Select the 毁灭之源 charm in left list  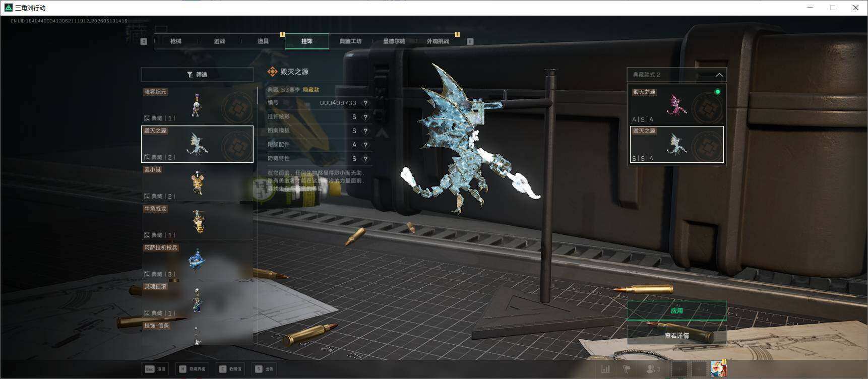(197, 144)
